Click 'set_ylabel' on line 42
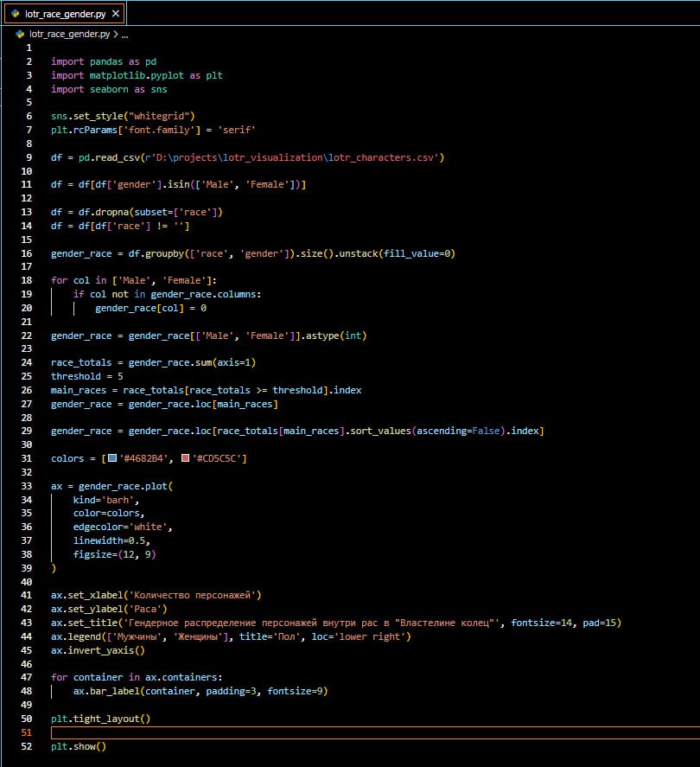The height and width of the screenshot is (767, 700). click(95, 609)
